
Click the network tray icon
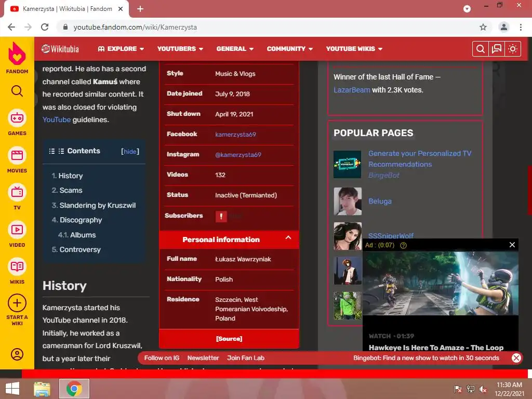click(470, 389)
